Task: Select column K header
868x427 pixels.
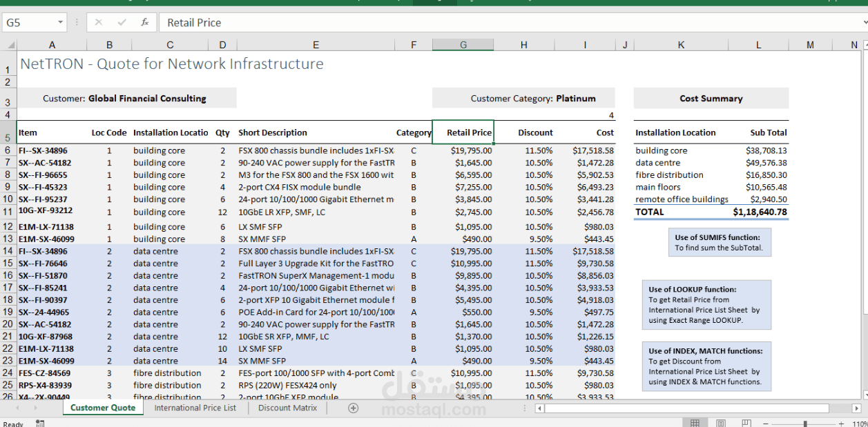Action: [x=681, y=46]
